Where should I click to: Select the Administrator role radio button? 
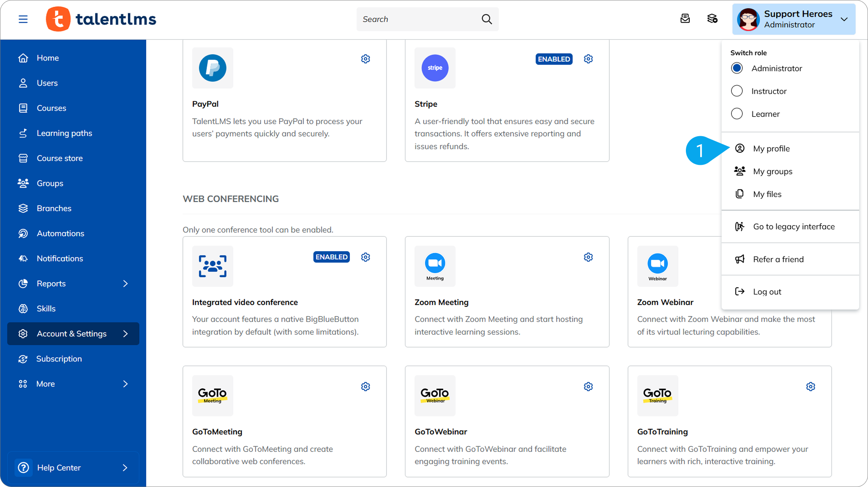(x=737, y=68)
